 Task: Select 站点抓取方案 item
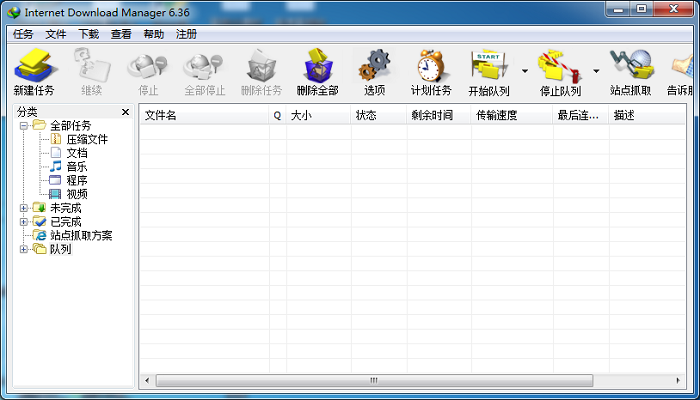81,236
